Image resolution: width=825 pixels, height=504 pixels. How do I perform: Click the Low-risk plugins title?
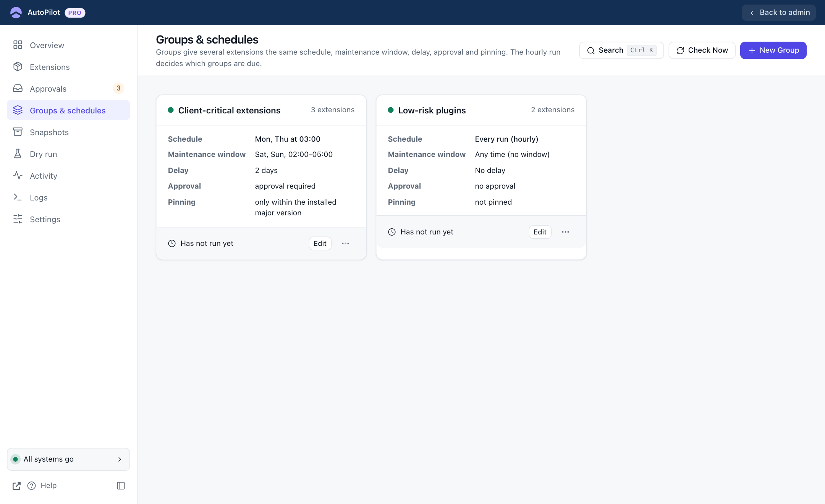tap(432, 110)
